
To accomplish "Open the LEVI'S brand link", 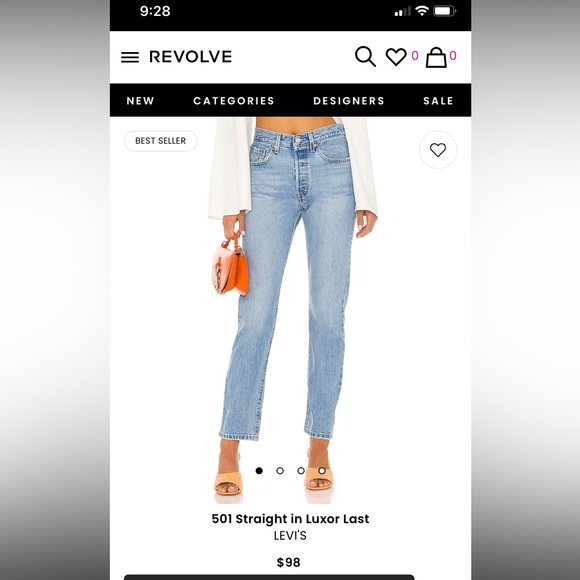I will pos(290,536).
